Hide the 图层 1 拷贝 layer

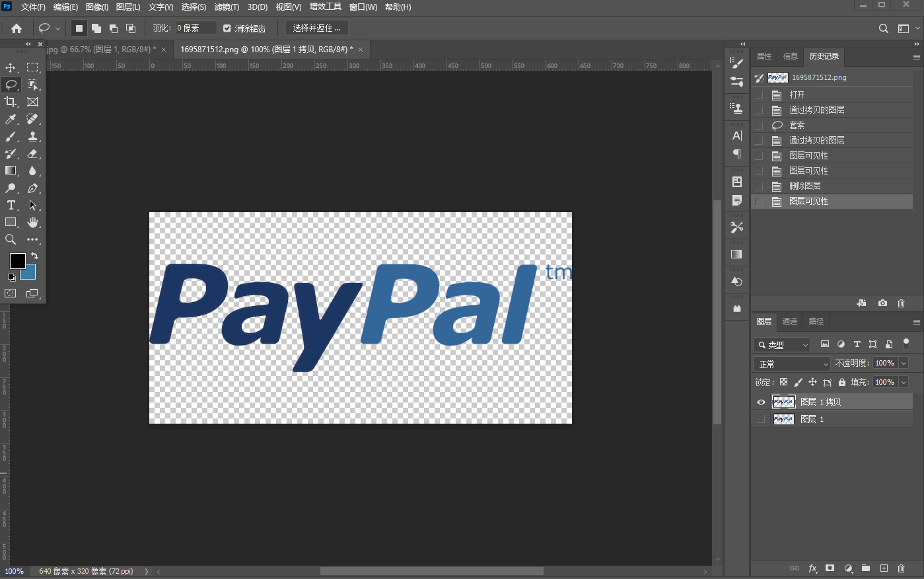pos(761,402)
